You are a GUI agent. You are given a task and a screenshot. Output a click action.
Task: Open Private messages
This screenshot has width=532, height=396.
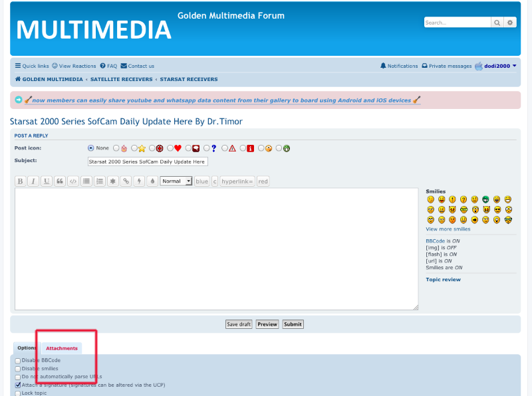[x=447, y=66]
